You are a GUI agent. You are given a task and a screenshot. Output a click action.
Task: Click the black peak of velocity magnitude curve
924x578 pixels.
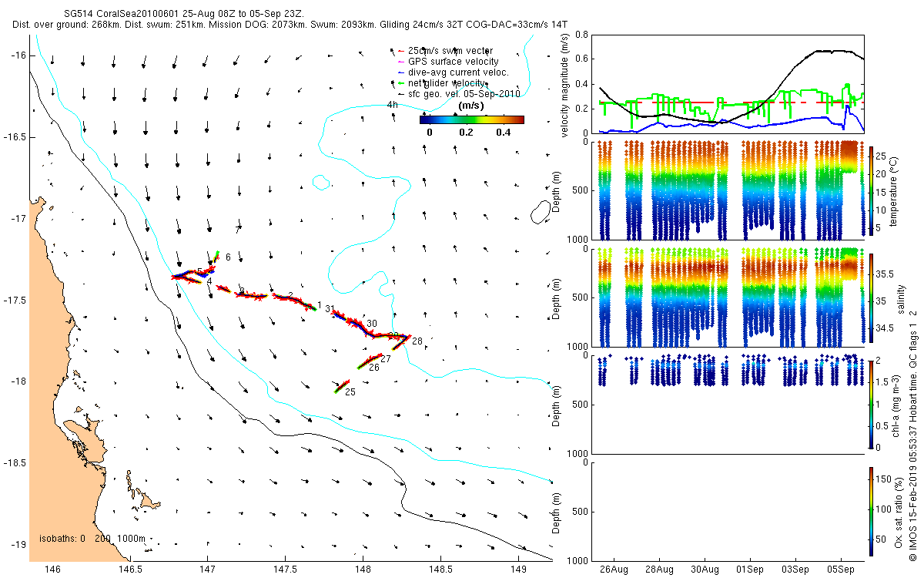pos(833,51)
